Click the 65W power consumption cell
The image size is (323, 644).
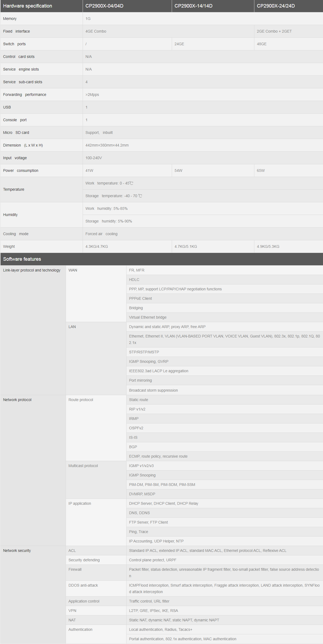coord(289,170)
